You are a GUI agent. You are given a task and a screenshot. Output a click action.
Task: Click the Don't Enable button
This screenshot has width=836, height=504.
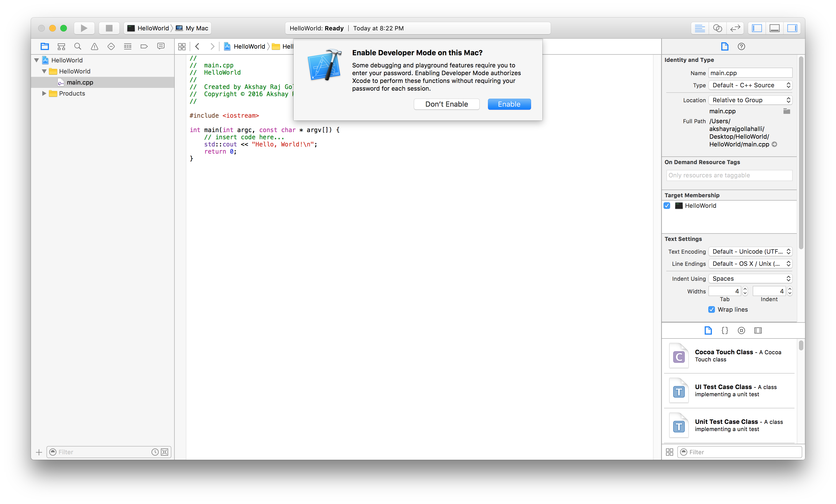[x=446, y=104]
